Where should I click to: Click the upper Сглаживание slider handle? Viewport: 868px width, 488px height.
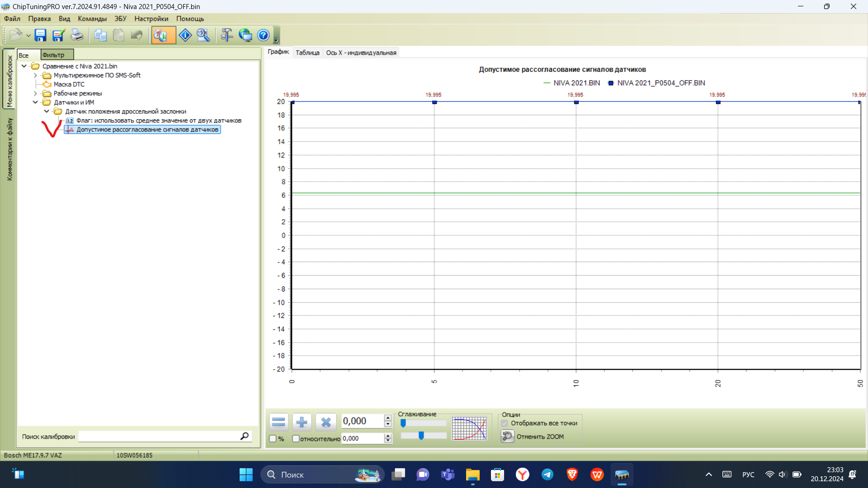[x=403, y=423]
